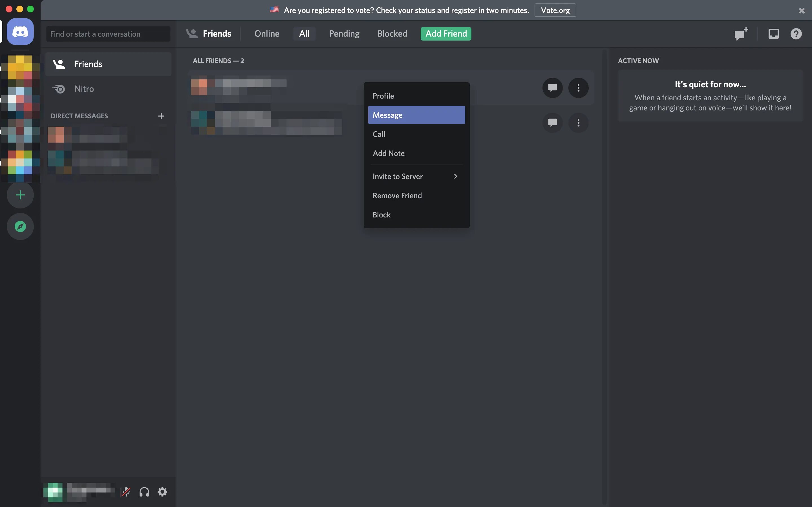The image size is (812, 507).
Task: Click Add a Server plus icon
Action: 20,195
